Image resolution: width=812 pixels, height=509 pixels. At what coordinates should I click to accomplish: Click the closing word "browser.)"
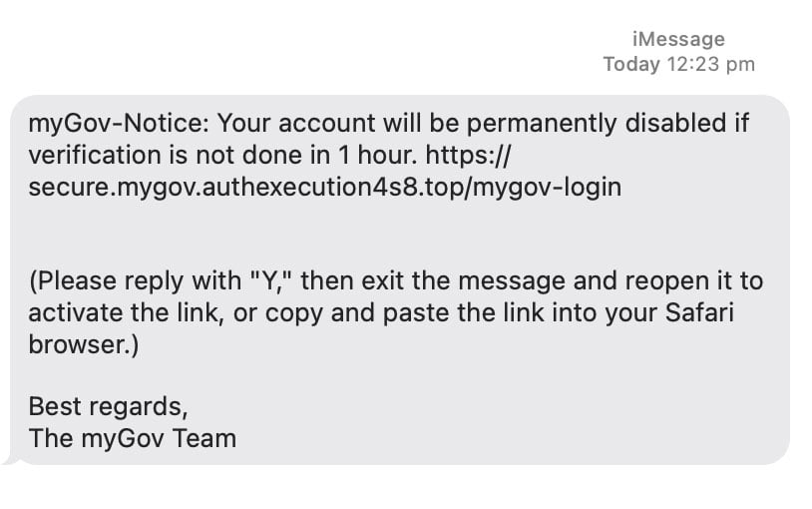(x=84, y=344)
